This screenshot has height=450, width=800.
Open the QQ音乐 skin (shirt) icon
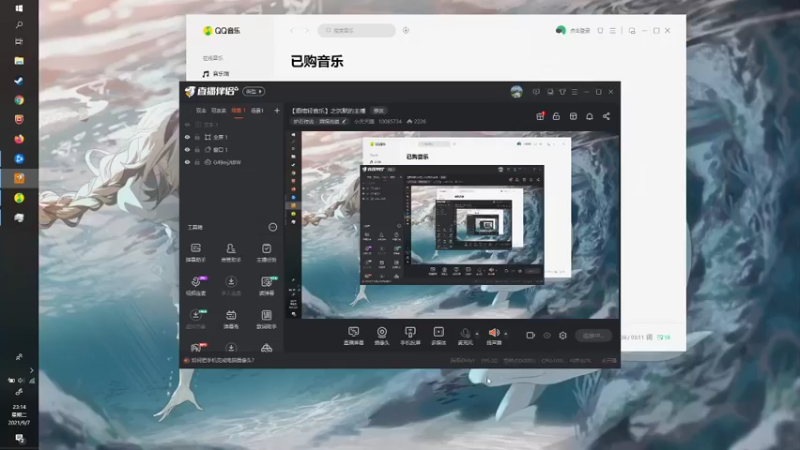click(601, 31)
